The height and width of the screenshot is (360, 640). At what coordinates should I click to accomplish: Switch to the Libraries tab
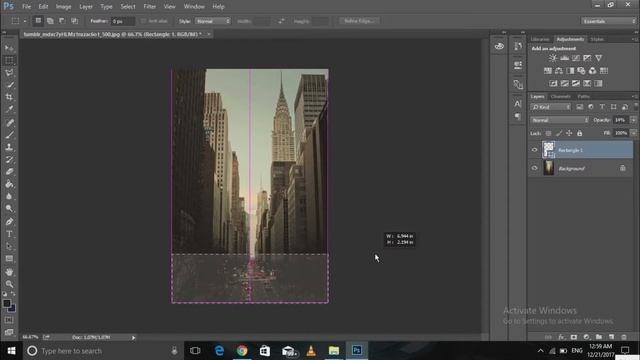pos(540,39)
